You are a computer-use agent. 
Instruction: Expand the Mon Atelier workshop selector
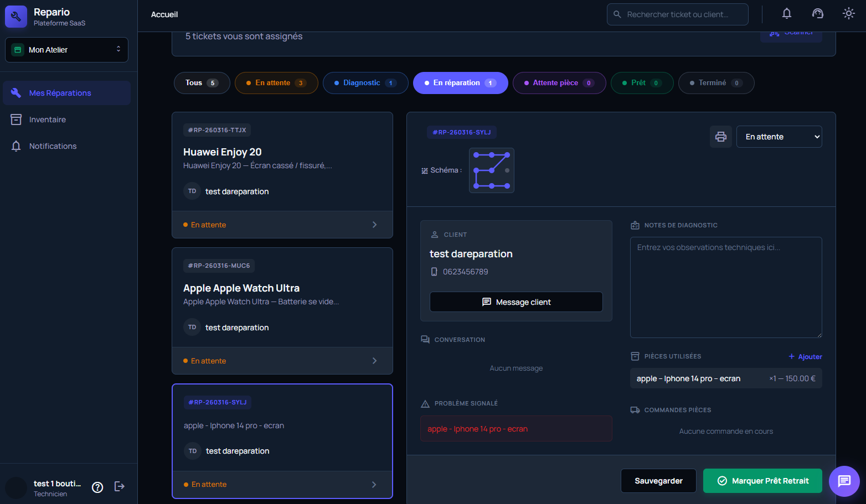(66, 50)
